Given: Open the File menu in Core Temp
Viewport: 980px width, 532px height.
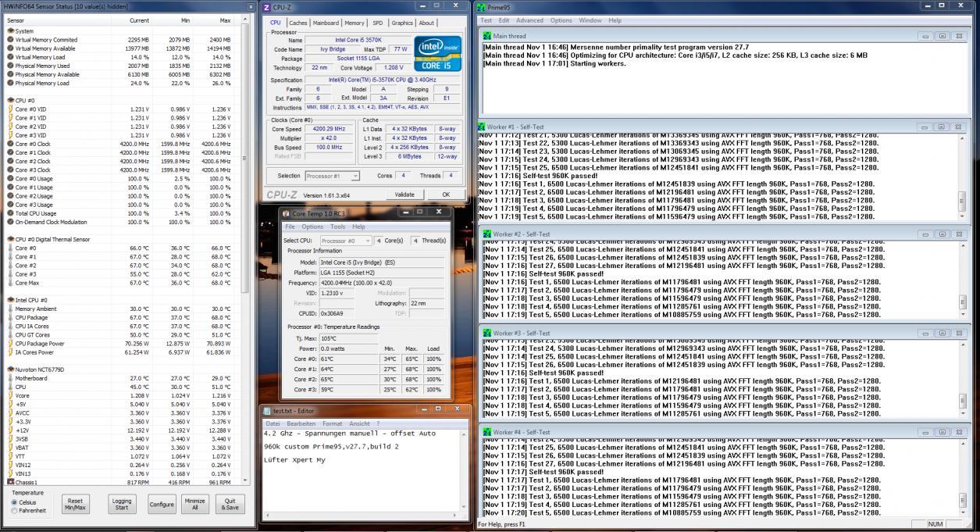Looking at the screenshot, I should (289, 227).
